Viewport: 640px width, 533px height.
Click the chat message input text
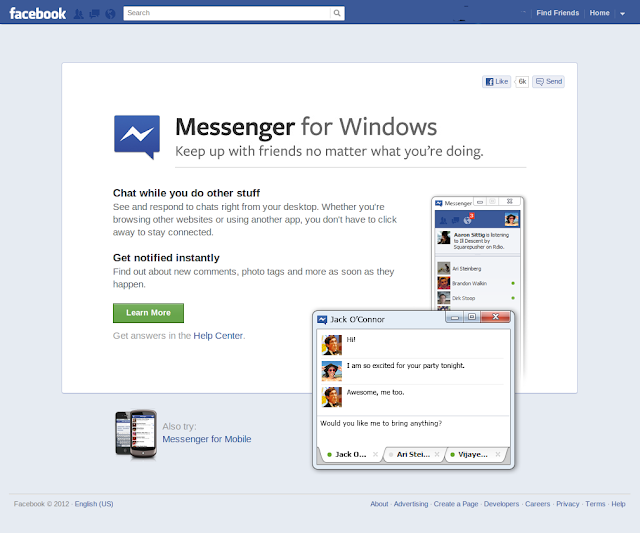[381, 424]
